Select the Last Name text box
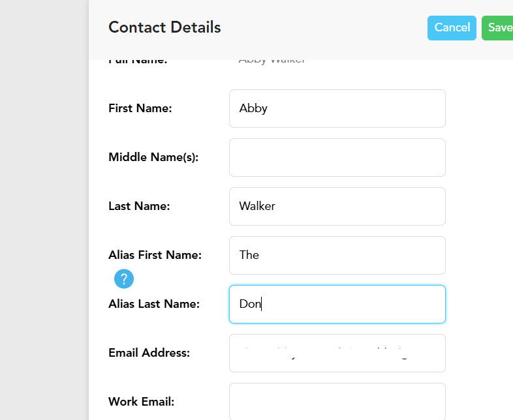The image size is (513, 420). [337, 207]
